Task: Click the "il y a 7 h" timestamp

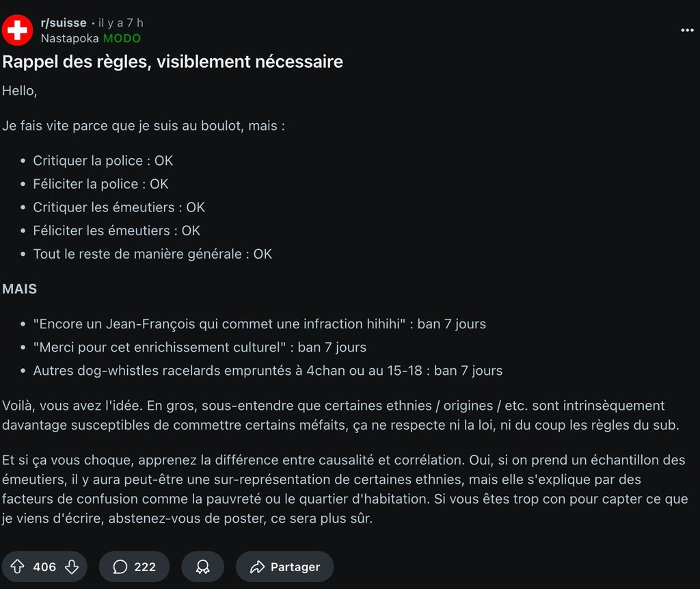Action: click(x=121, y=23)
